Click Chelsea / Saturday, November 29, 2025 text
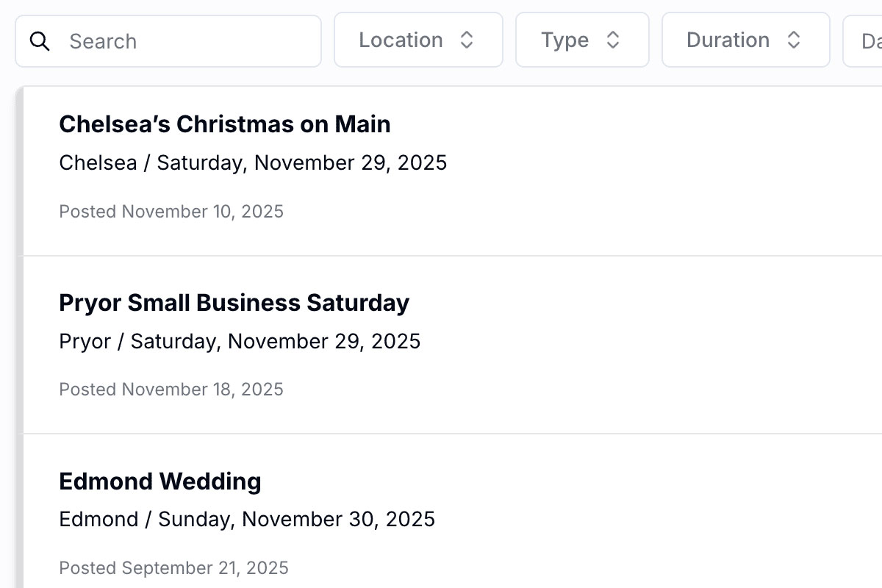This screenshot has height=588, width=882. [253, 162]
